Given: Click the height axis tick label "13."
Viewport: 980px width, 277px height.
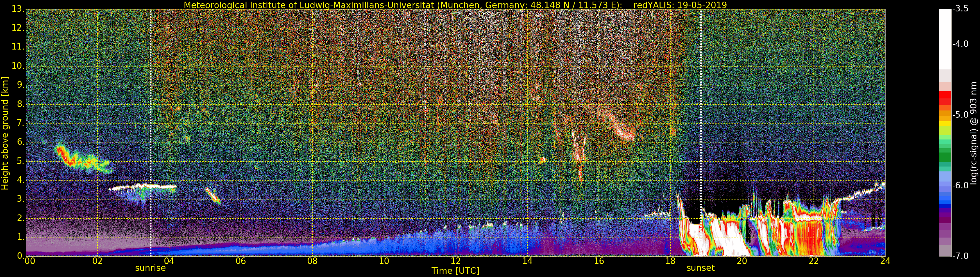Looking at the screenshot, I should tap(18, 9).
